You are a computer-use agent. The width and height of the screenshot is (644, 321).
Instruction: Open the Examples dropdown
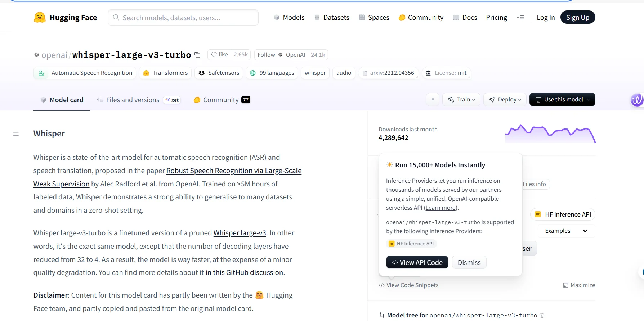566,231
